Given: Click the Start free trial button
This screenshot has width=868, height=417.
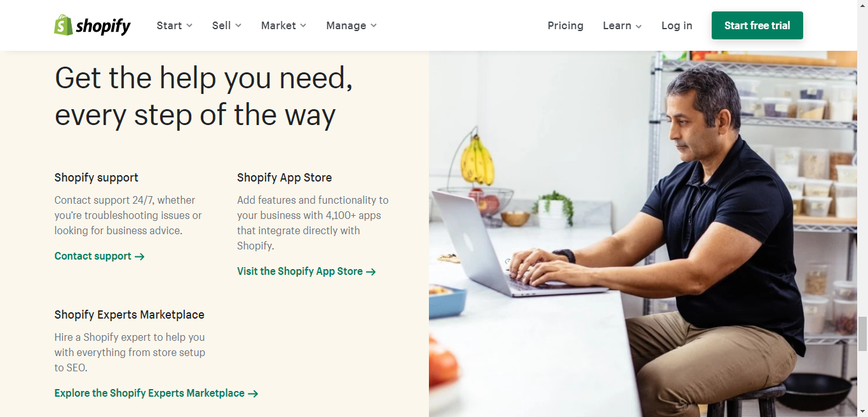Looking at the screenshot, I should point(757,25).
